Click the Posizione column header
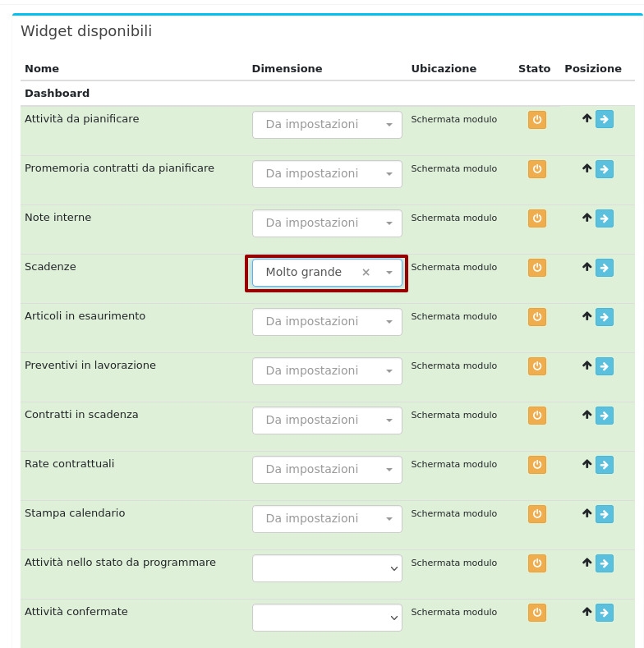Viewport: 644px width, 648px height. click(592, 69)
